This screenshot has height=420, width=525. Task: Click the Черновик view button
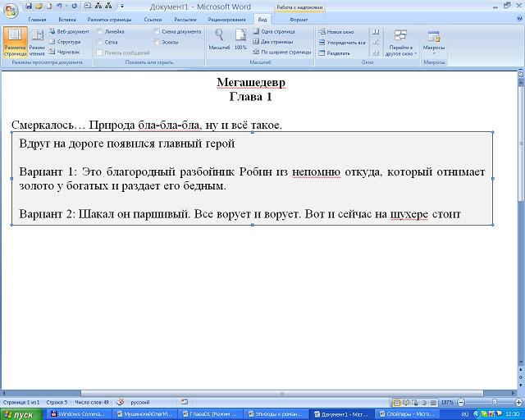tap(64, 52)
